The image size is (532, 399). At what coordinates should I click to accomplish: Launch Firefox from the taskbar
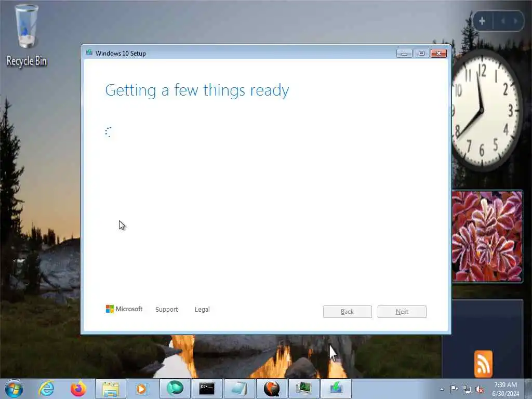pyautogui.click(x=78, y=389)
